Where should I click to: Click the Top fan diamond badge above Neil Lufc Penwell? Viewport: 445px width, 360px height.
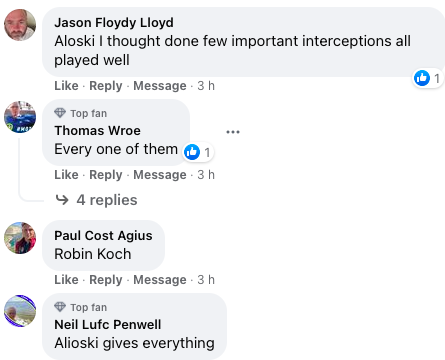60,307
